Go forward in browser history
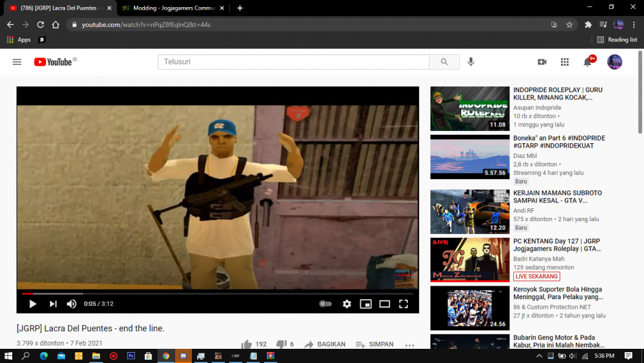The width and height of the screenshot is (644, 363). click(x=26, y=25)
